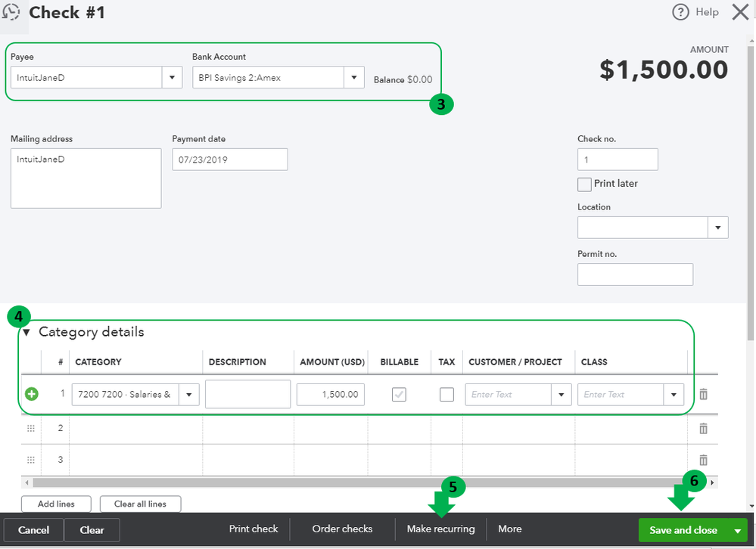Open Save and close options arrow

tap(738, 530)
